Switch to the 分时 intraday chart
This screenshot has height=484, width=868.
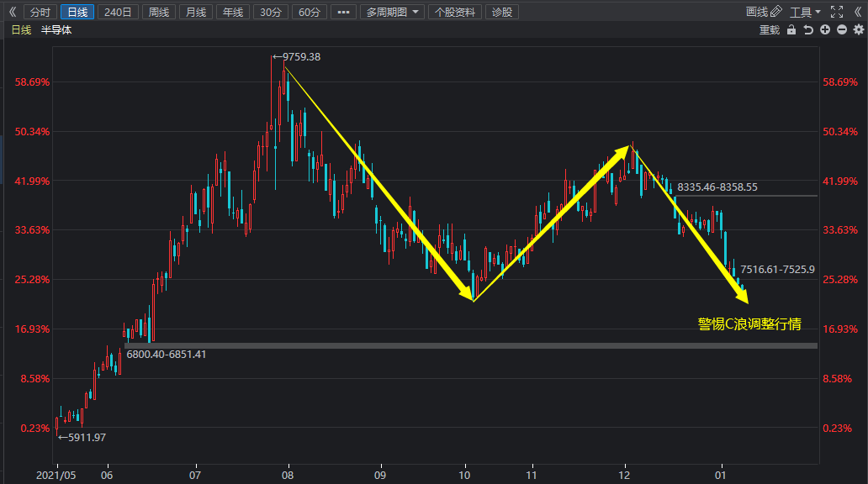coord(40,12)
